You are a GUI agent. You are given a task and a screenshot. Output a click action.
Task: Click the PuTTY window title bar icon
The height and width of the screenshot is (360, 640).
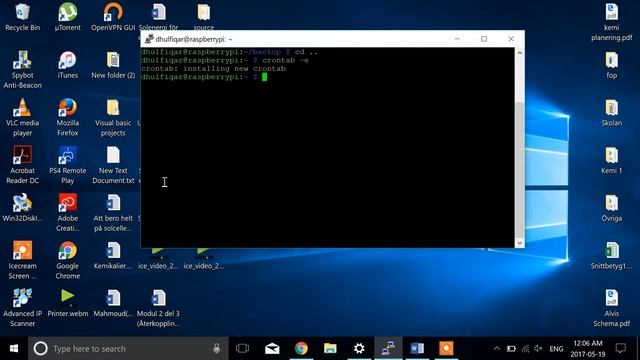click(x=149, y=39)
